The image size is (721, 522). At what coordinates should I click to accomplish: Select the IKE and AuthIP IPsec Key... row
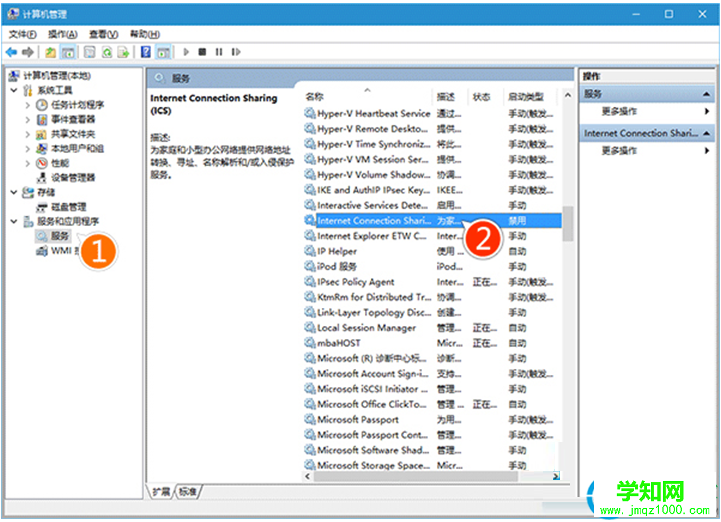[x=432, y=190]
